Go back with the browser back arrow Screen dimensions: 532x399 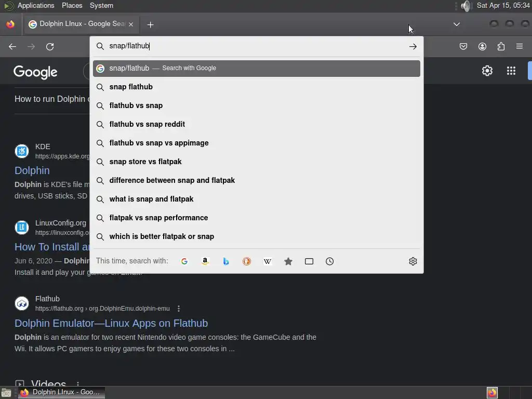coord(12,46)
